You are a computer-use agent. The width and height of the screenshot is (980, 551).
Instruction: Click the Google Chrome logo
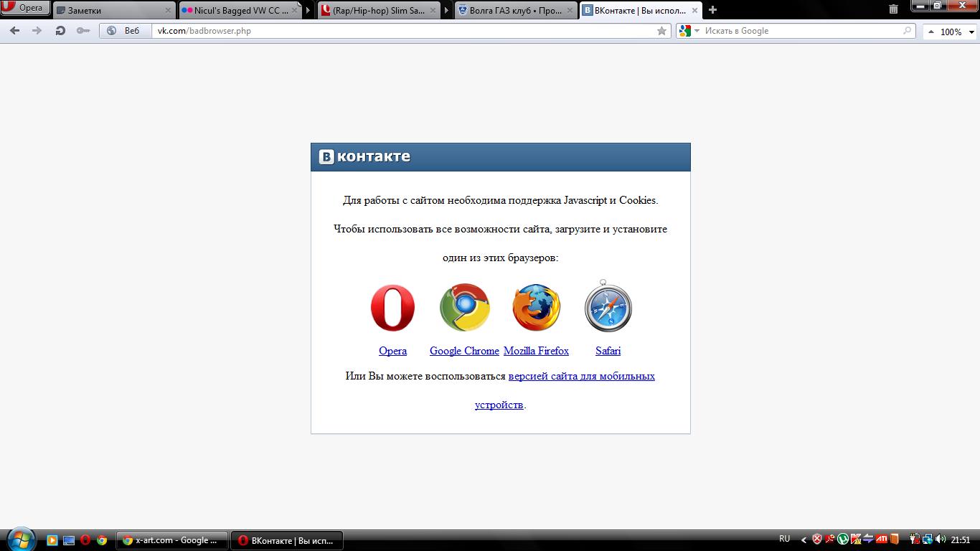(x=464, y=308)
